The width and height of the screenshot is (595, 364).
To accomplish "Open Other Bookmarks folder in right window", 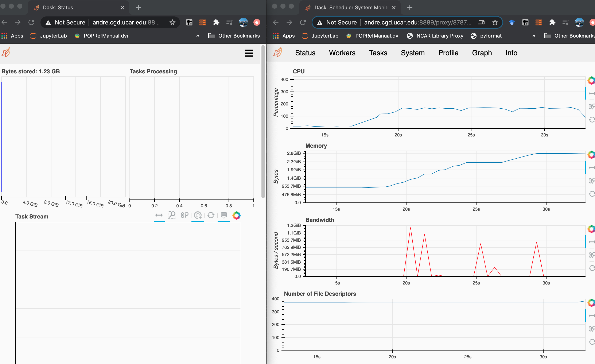I will (x=570, y=36).
